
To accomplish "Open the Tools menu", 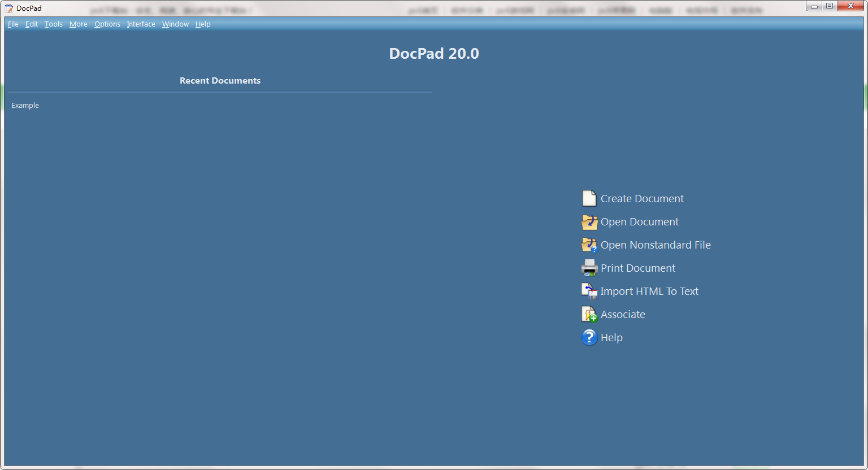I will (54, 24).
